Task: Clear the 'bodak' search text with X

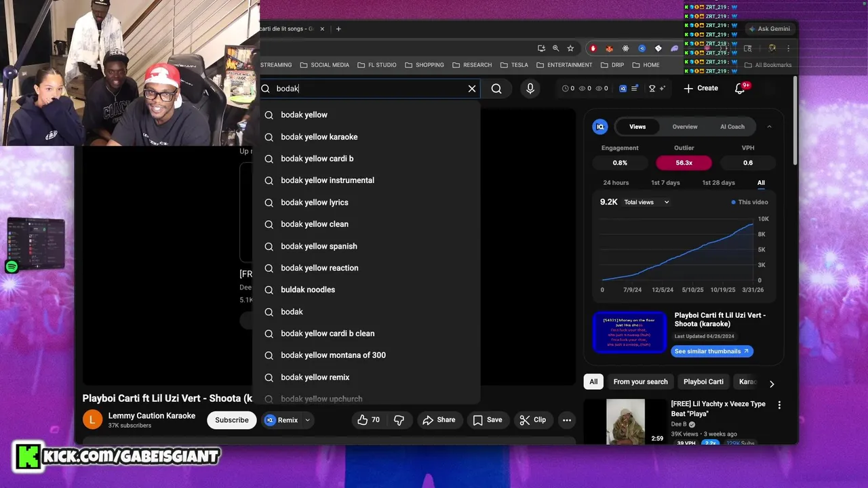Action: (472, 89)
